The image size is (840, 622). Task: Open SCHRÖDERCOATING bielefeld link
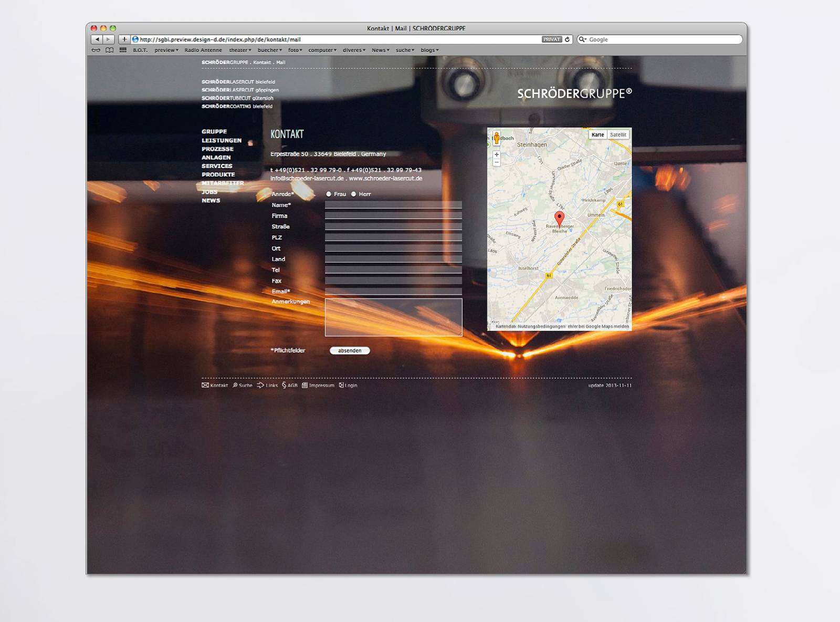click(x=237, y=106)
